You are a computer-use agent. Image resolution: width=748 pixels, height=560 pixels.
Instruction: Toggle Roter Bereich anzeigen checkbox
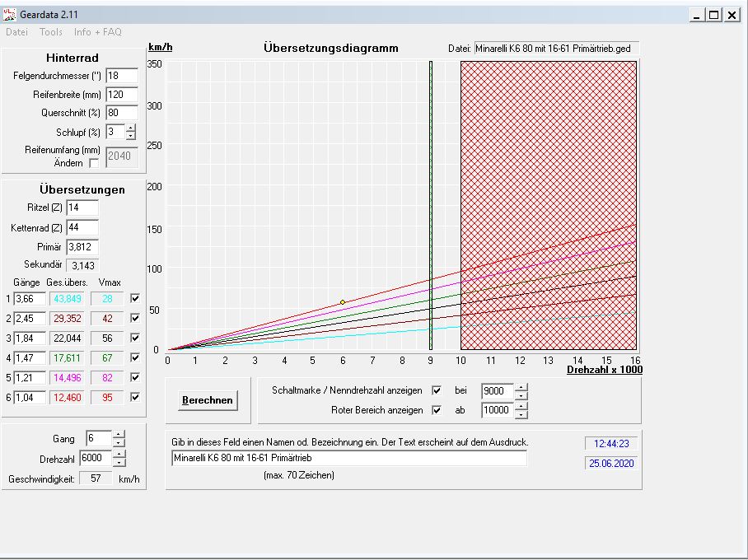coord(437,410)
